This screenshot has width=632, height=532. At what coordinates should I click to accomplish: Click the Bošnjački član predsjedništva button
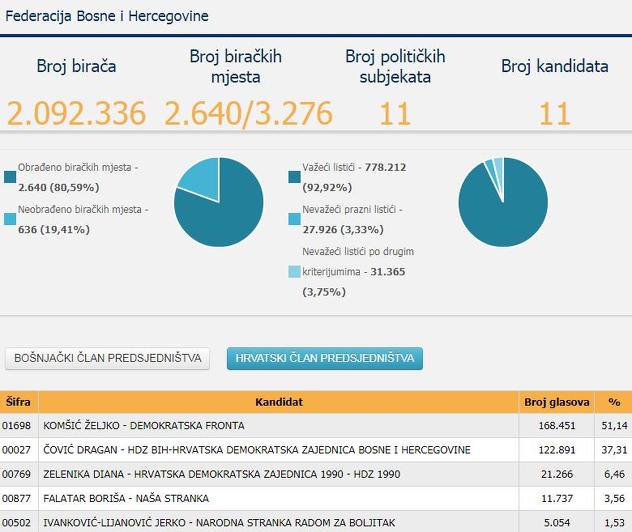coord(107,358)
